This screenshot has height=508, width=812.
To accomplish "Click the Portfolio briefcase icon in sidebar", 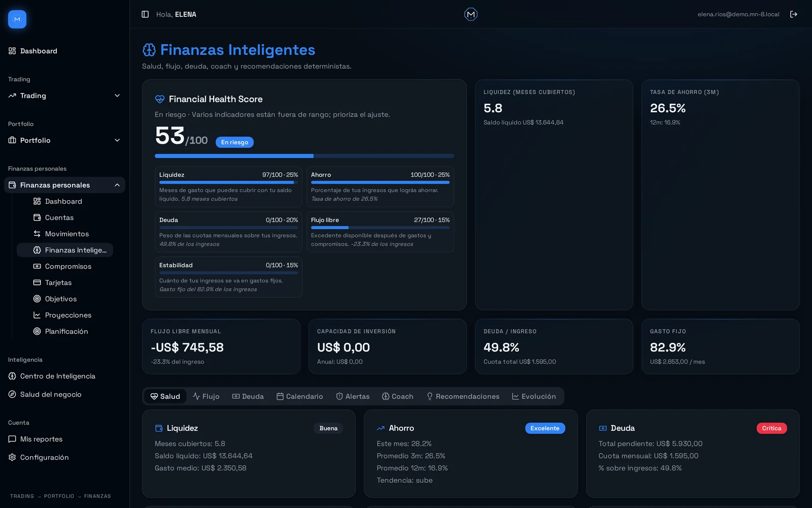I will click(x=12, y=140).
